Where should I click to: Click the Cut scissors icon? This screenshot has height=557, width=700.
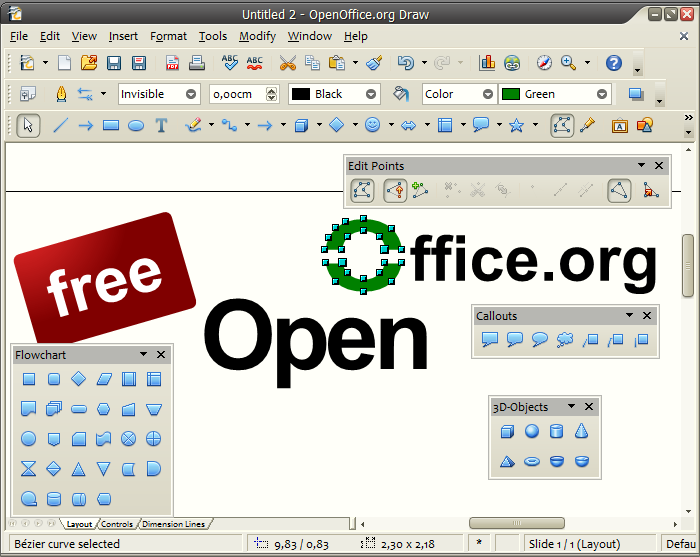288,63
